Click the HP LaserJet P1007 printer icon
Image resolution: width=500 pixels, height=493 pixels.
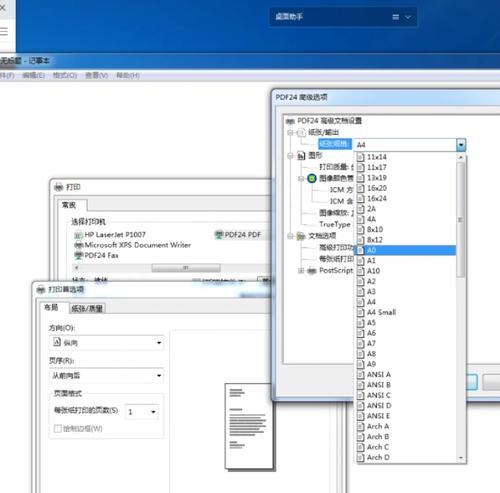78,235
